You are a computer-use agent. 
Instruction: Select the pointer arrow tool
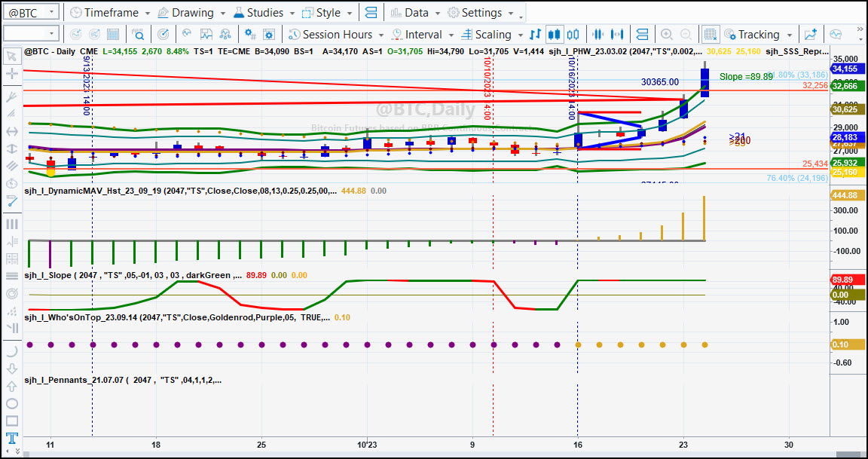click(x=11, y=56)
